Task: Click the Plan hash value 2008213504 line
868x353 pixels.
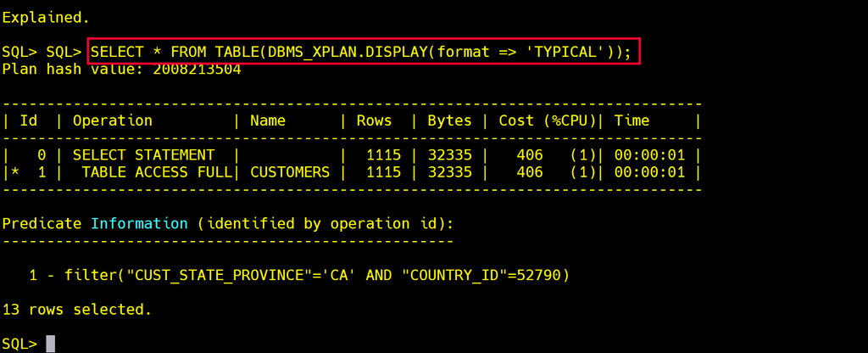Action: coord(122,70)
